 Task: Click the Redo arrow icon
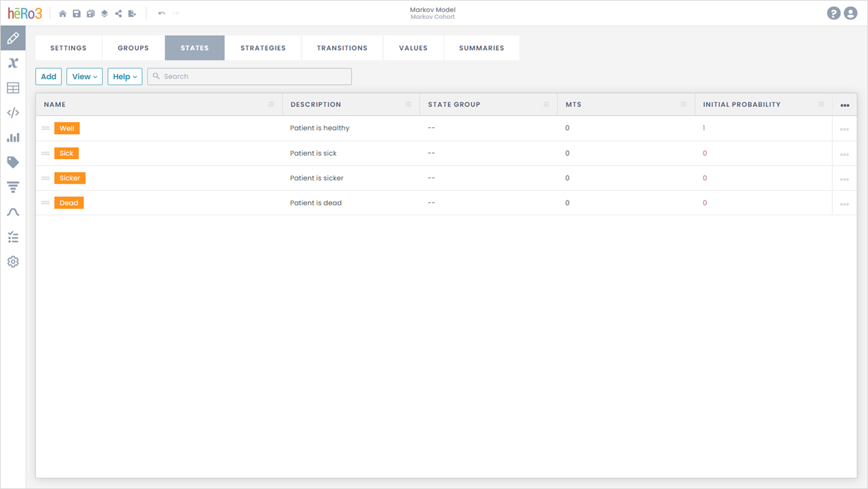(x=175, y=14)
